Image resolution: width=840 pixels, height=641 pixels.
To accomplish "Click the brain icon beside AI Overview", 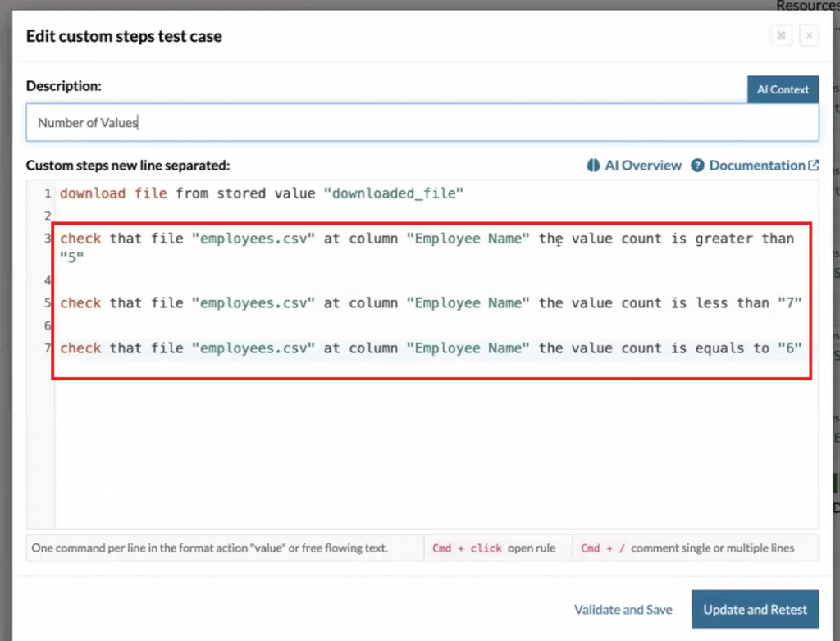I will [593, 166].
